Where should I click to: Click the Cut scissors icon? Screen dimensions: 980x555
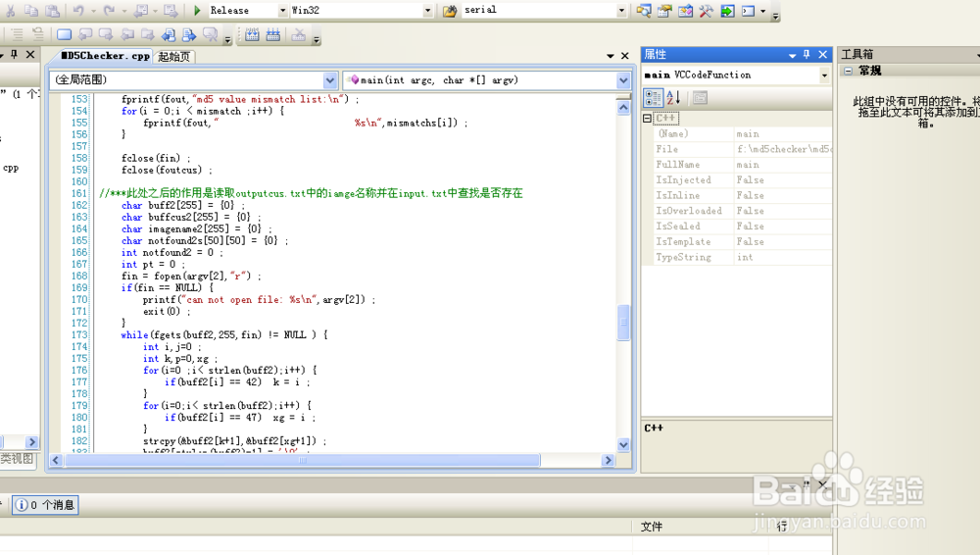click(11, 11)
